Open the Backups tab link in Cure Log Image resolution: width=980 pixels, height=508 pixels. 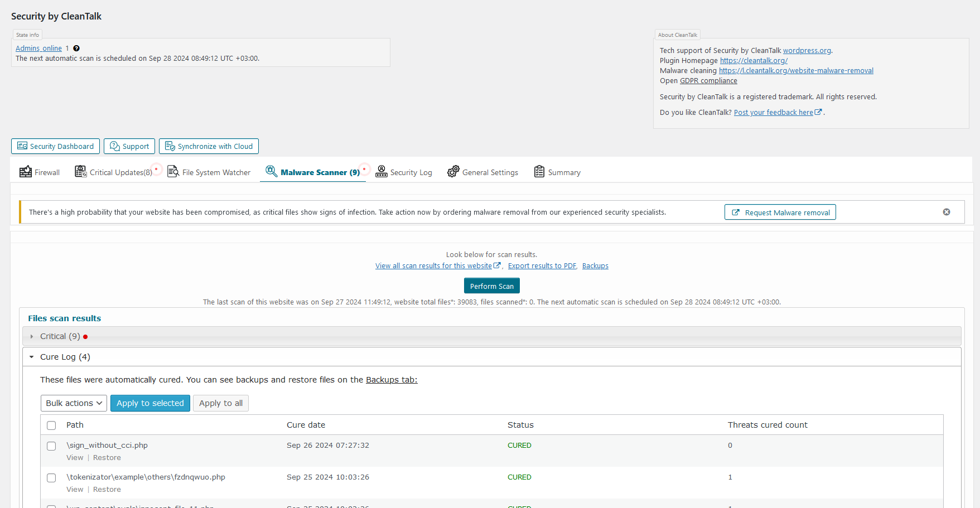coord(392,380)
